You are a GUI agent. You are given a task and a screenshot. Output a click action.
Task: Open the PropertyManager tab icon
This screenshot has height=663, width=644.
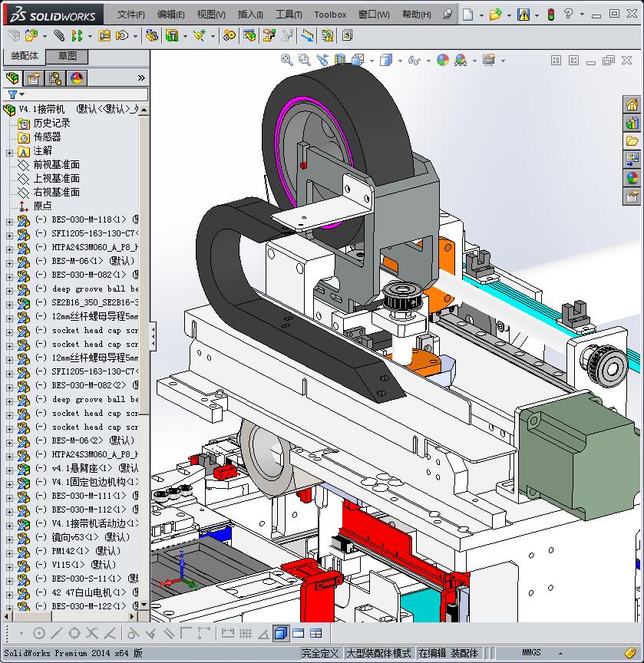click(33, 78)
